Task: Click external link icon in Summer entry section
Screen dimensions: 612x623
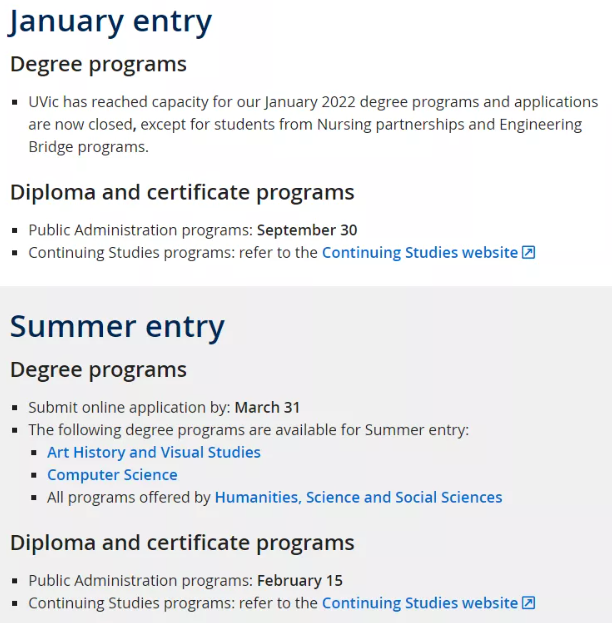Action: click(x=528, y=603)
